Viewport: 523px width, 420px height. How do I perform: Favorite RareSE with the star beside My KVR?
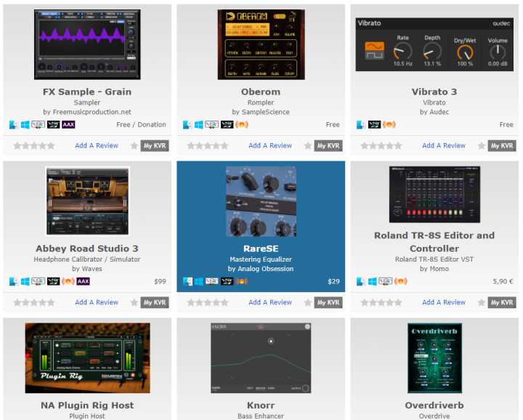pos(308,302)
